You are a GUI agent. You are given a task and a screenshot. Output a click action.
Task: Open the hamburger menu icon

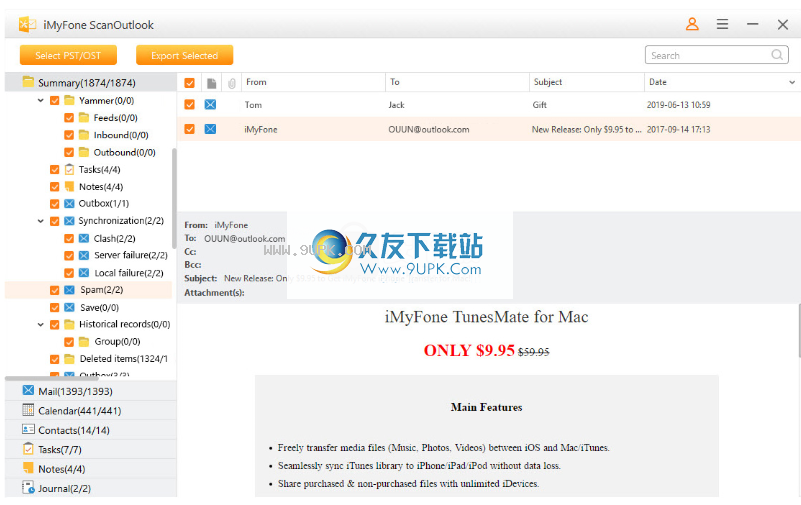(x=722, y=24)
